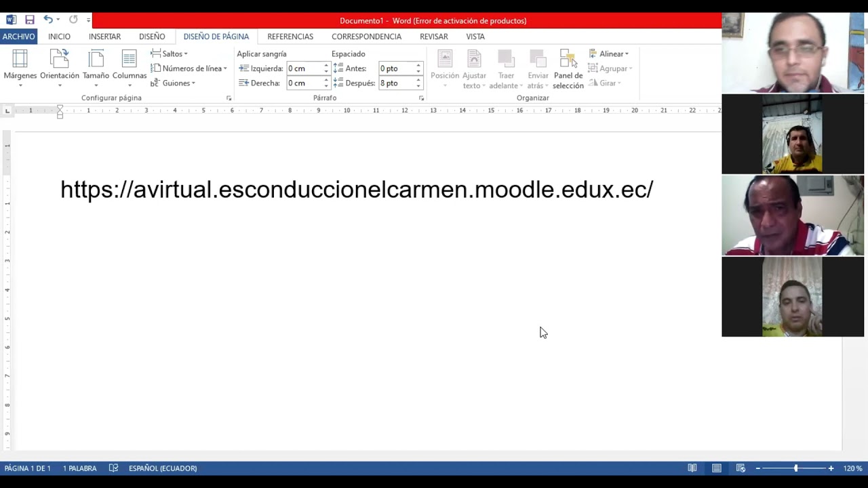Open the Márgenes options
Image resolution: width=868 pixels, height=488 pixels.
point(20,68)
